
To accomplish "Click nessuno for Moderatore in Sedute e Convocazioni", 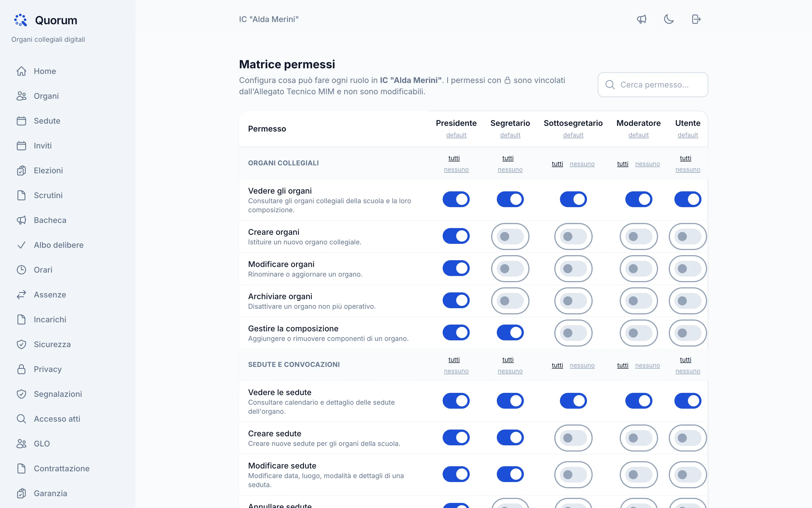I will [x=647, y=365].
